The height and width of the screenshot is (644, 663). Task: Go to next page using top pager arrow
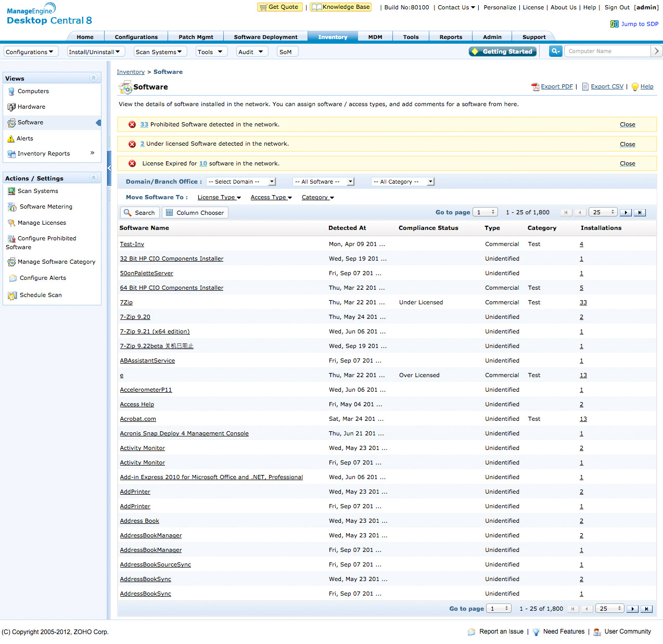[626, 212]
